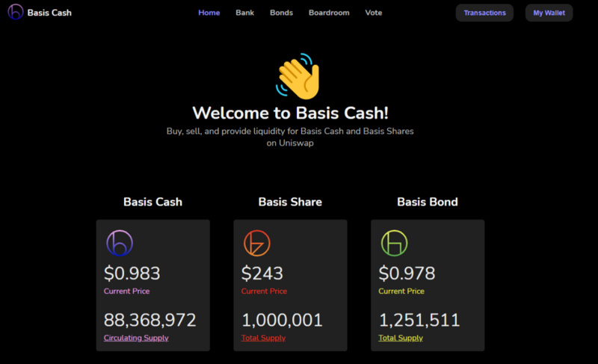This screenshot has height=364, width=598.
Task: Click the My Wallet button
Action: (x=549, y=13)
